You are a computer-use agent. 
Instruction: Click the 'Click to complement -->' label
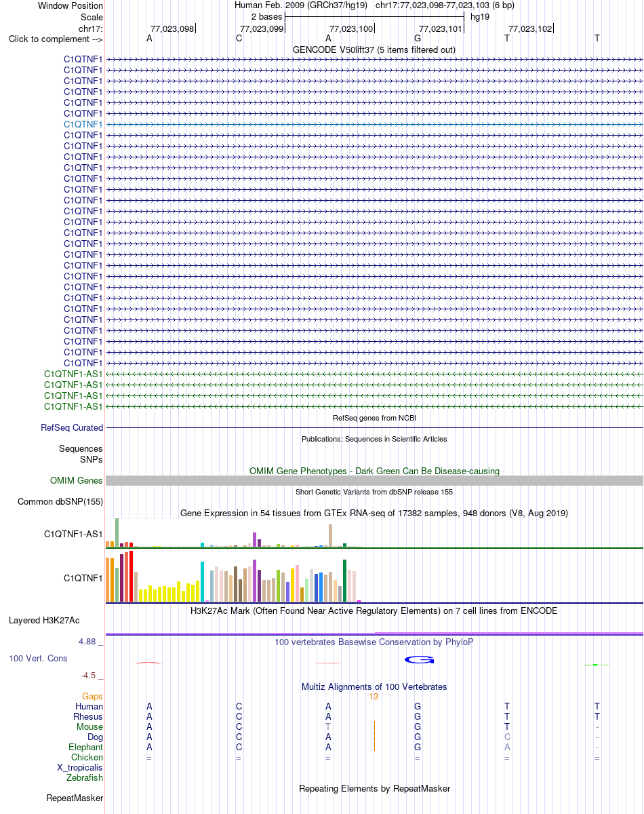click(56, 39)
